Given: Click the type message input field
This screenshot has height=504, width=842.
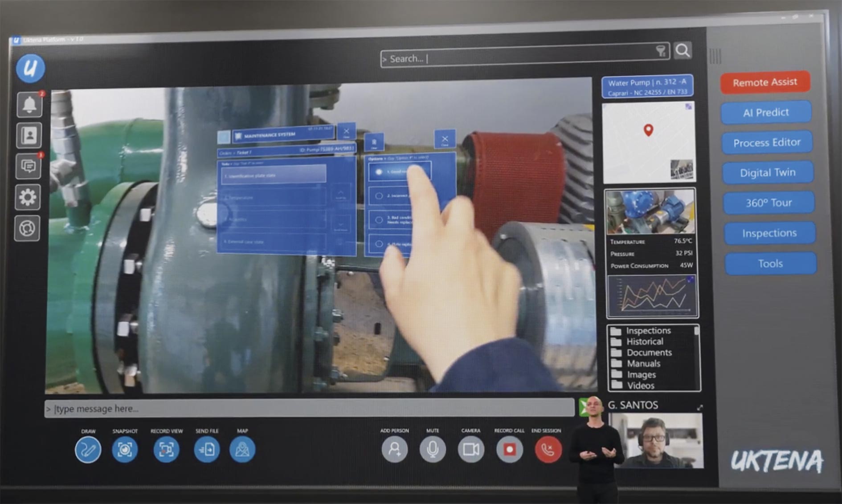Looking at the screenshot, I should click(x=309, y=408).
